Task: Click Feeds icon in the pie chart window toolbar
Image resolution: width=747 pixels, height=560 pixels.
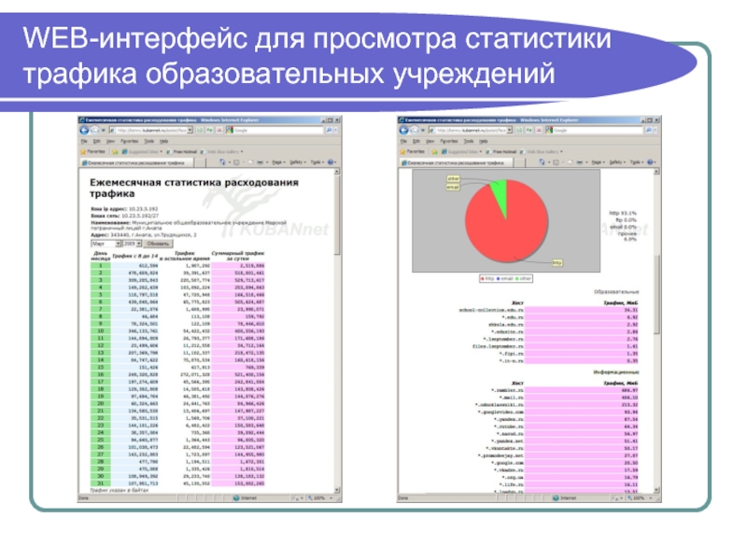Action: tap(556, 162)
